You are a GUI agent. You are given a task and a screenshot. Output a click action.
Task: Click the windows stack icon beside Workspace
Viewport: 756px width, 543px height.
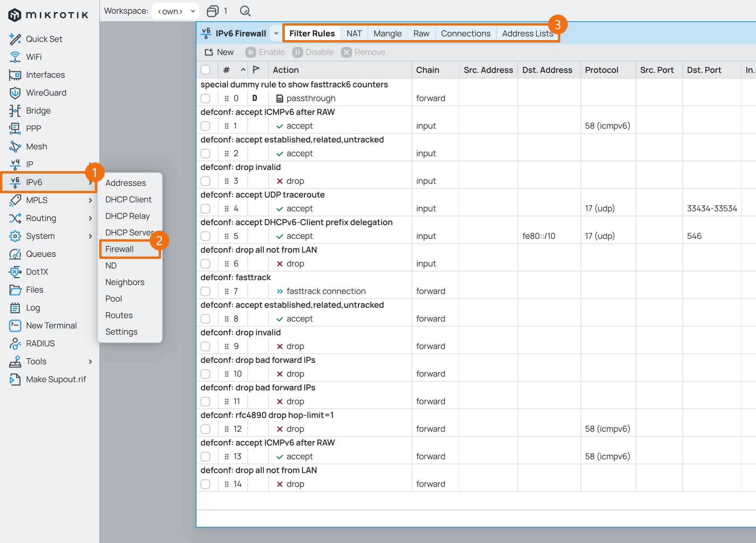pos(213,11)
